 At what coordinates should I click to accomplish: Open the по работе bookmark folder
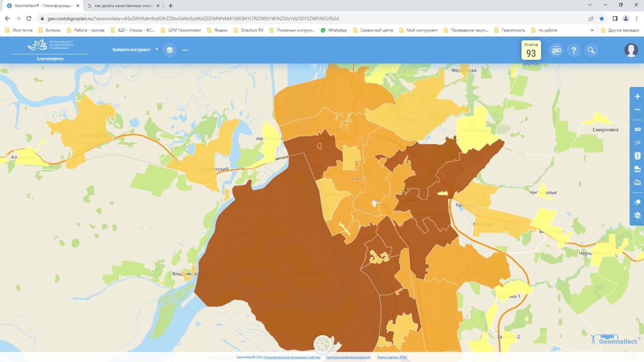544,30
